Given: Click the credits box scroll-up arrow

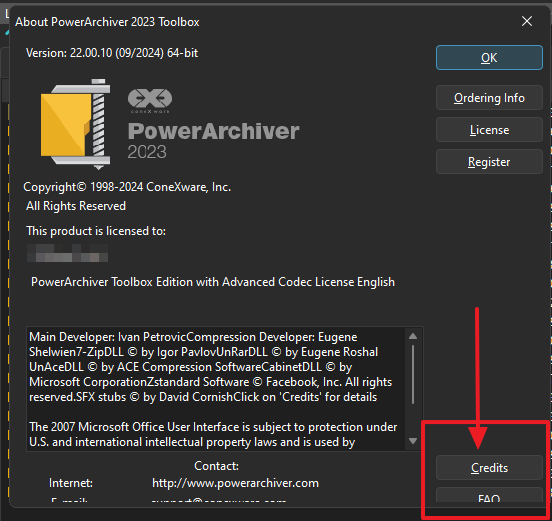Looking at the screenshot, I should point(413,336).
